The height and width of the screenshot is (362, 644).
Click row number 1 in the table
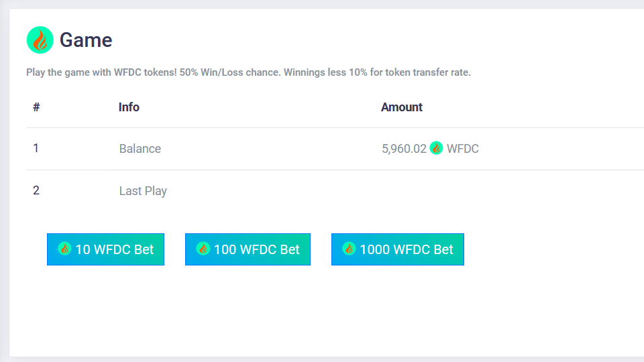(36, 147)
